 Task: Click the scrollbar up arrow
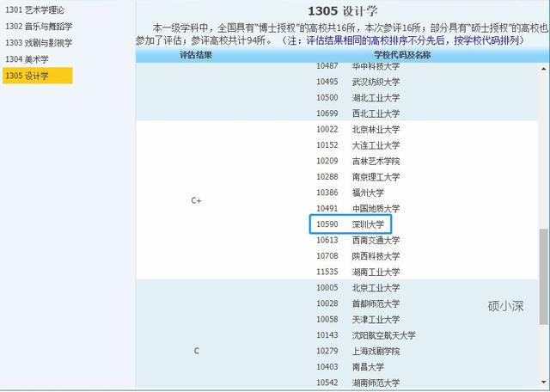click(544, 69)
